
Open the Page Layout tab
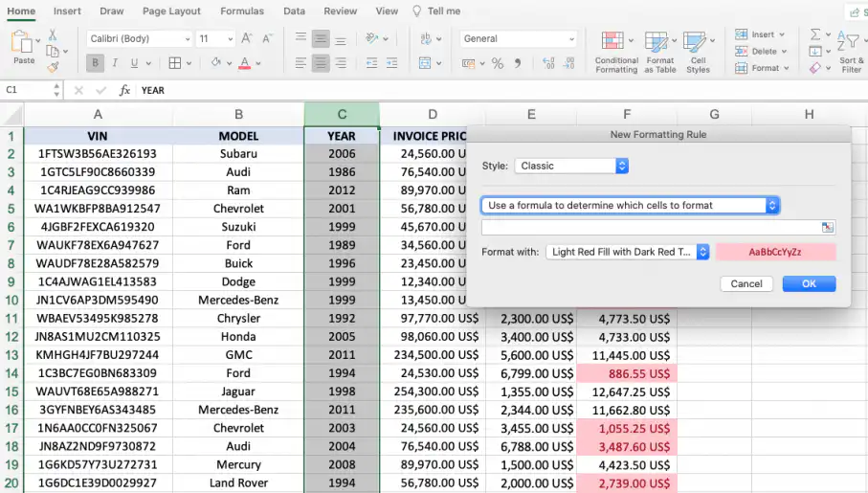[x=171, y=11]
